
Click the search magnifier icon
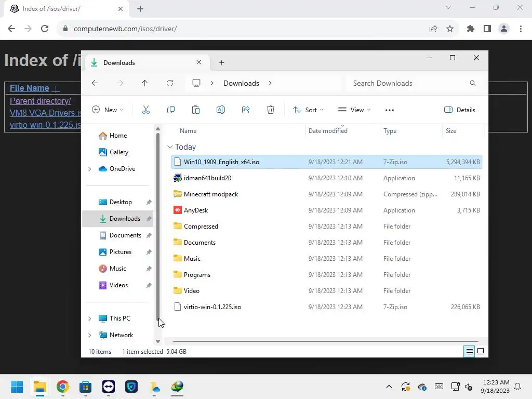(473, 83)
